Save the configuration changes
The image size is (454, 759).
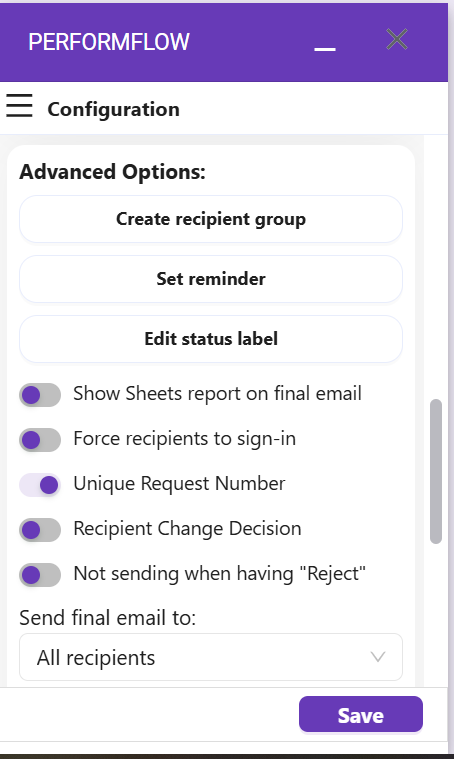(361, 714)
